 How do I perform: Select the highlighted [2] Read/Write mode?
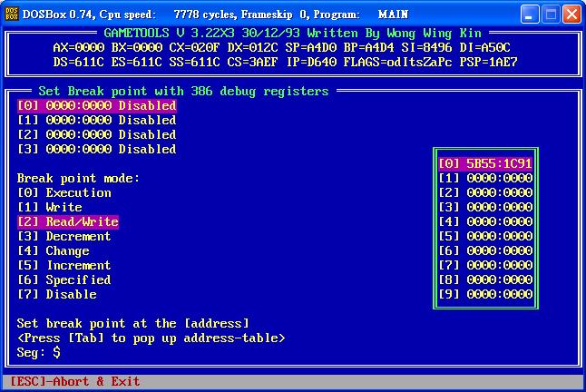[68, 221]
